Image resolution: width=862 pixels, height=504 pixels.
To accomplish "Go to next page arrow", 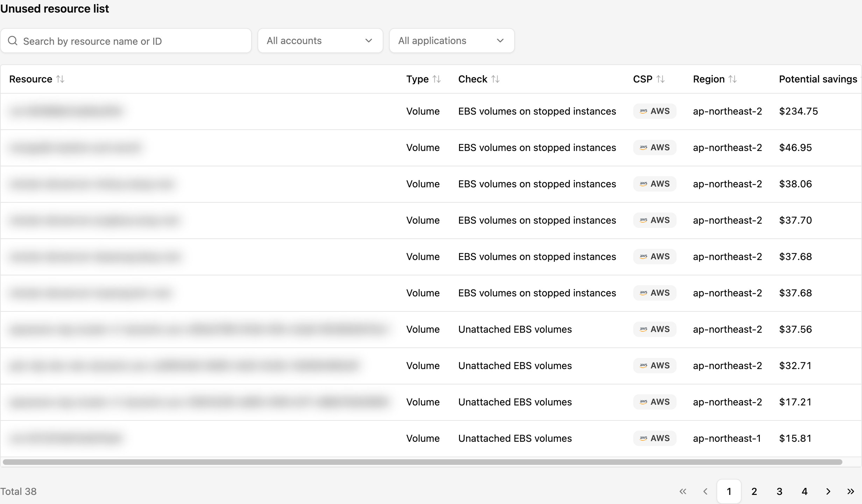I will (828, 491).
